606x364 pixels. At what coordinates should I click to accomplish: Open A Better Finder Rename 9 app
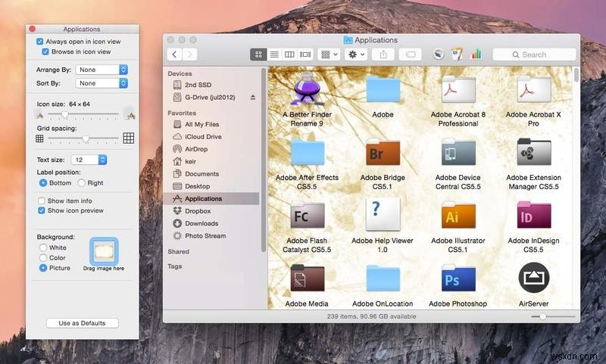(x=307, y=89)
